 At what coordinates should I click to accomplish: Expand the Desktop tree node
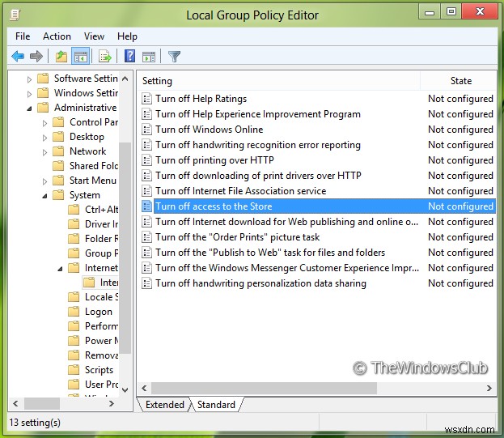(44, 138)
